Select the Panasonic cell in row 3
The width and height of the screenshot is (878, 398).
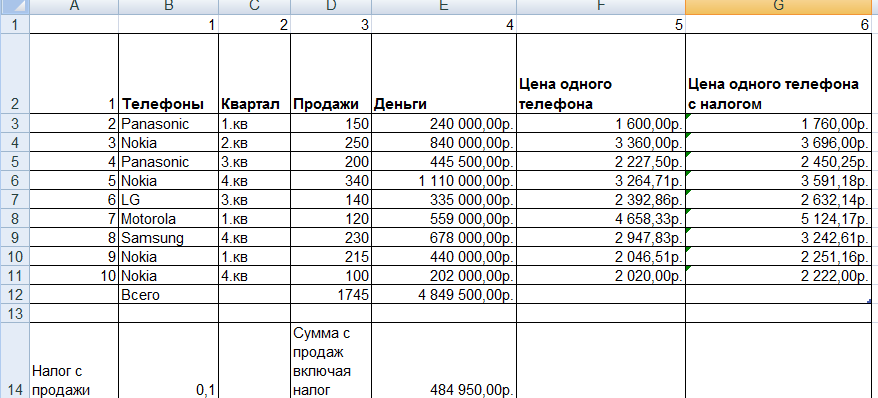169,124
